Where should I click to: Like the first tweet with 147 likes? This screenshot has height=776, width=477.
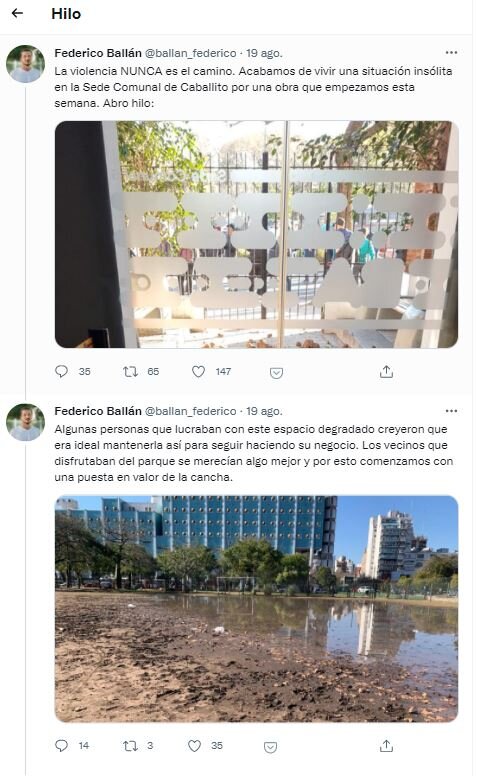click(x=198, y=371)
